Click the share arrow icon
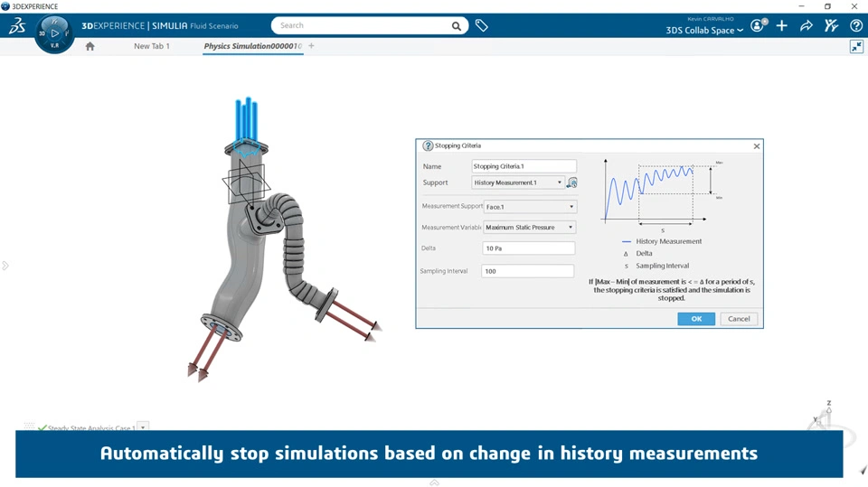 pos(806,26)
